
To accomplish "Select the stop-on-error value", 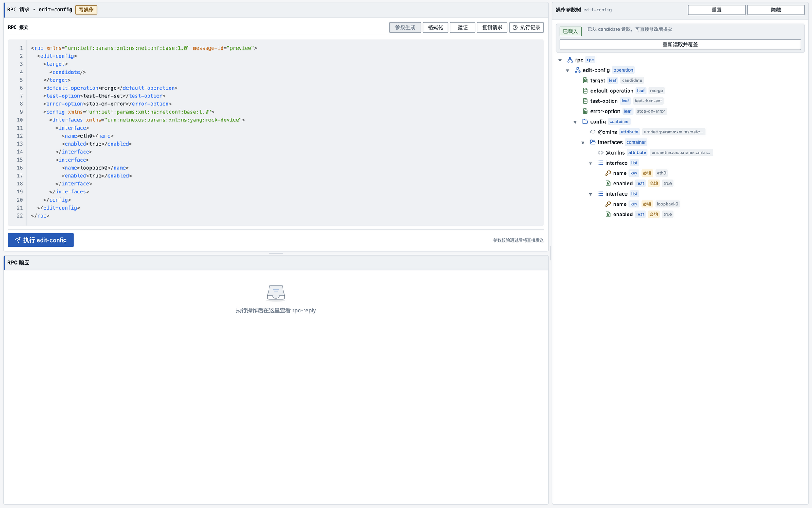I will pos(651,111).
